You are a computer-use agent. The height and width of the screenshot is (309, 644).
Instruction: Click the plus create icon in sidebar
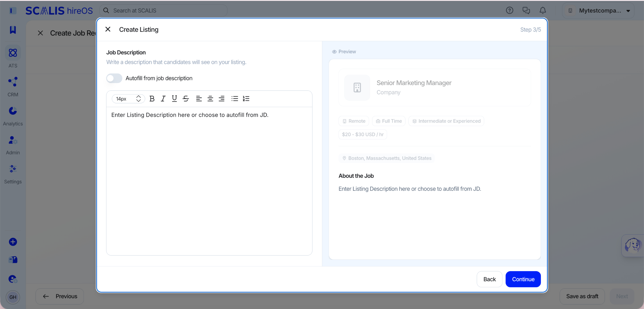pos(13,242)
